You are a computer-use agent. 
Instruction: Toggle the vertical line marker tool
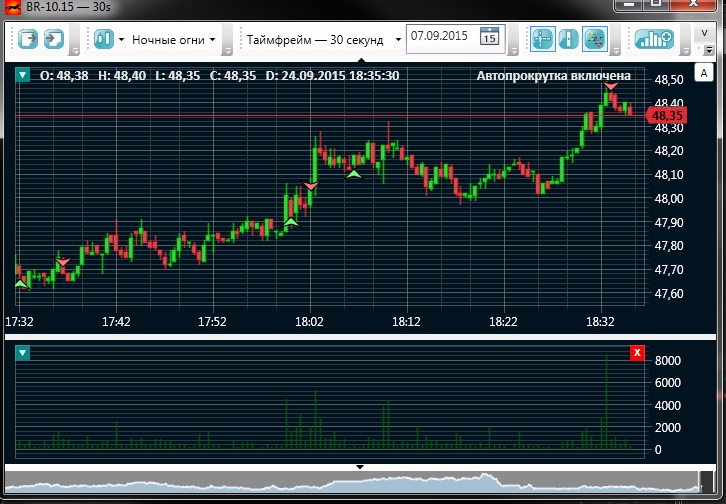[569, 39]
